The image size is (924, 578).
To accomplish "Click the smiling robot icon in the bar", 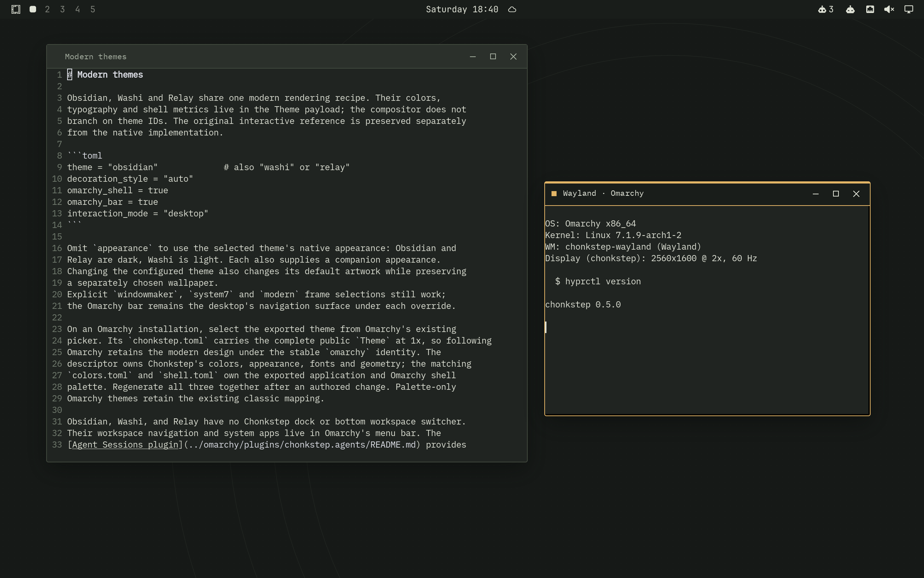I will pyautogui.click(x=850, y=9).
